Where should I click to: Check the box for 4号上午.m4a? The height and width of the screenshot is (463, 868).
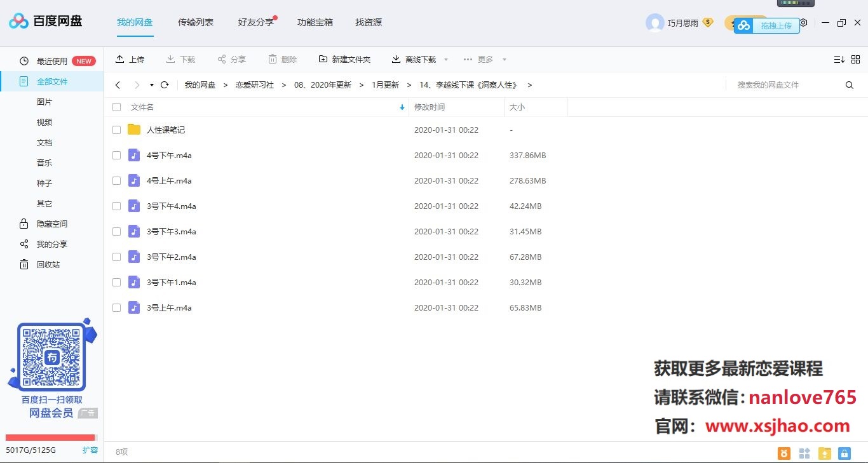pyautogui.click(x=116, y=180)
